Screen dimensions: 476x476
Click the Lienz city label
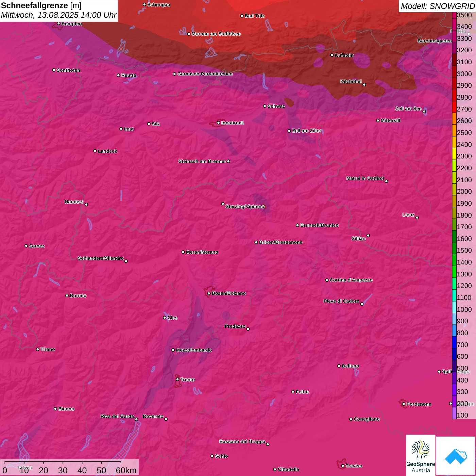[x=408, y=215]
